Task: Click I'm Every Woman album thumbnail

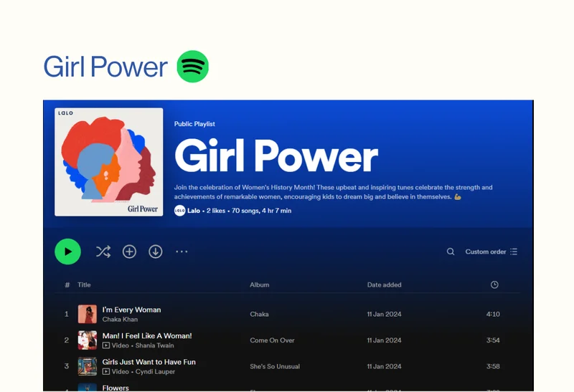Action: [88, 314]
